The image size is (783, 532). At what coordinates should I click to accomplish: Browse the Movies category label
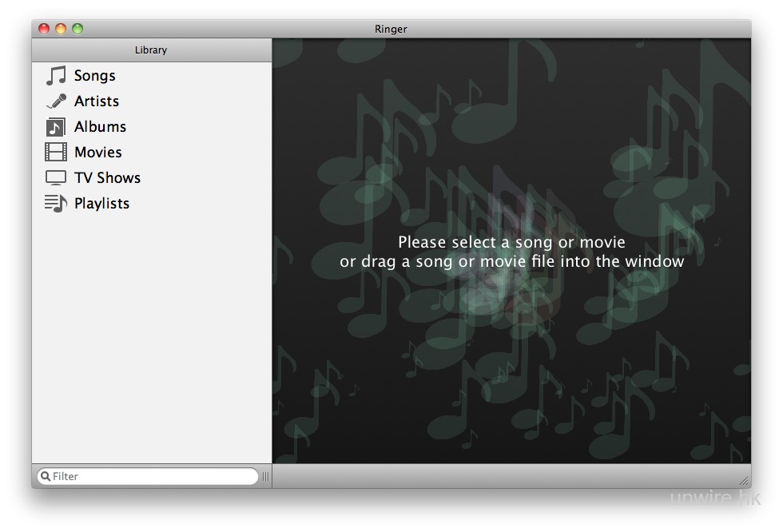98,153
